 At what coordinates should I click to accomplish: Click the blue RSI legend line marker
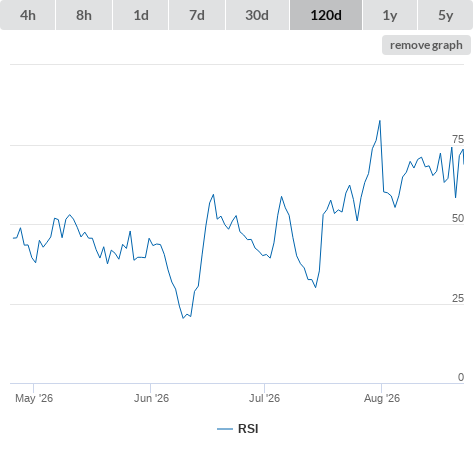[x=225, y=429]
